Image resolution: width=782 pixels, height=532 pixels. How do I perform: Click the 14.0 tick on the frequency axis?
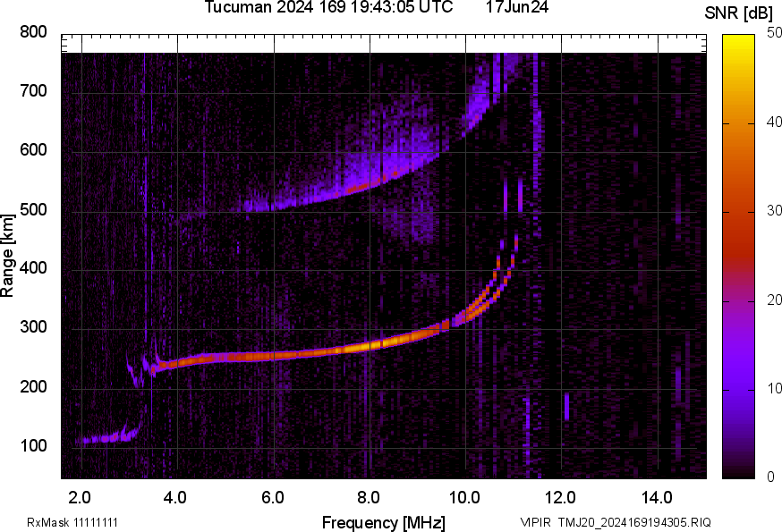pos(657,496)
